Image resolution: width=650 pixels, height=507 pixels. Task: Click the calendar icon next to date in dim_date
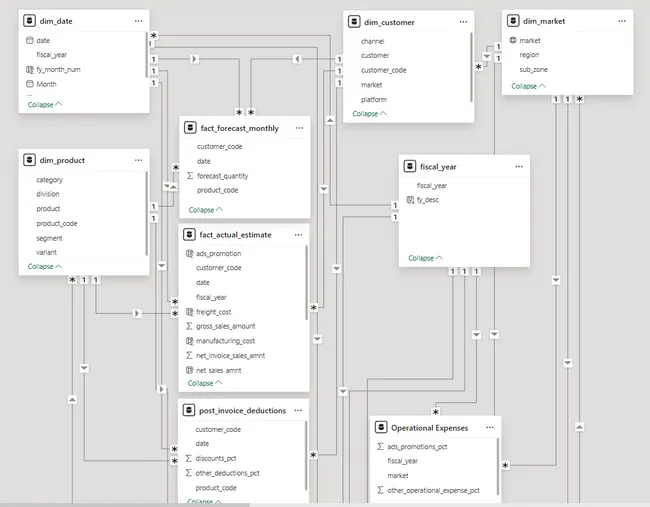click(x=29, y=41)
